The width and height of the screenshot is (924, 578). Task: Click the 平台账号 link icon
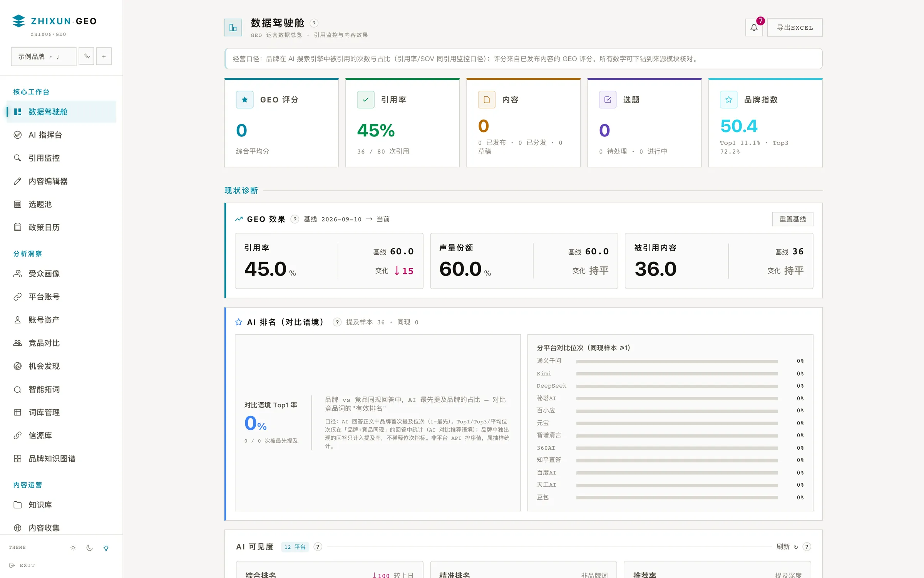click(x=18, y=297)
